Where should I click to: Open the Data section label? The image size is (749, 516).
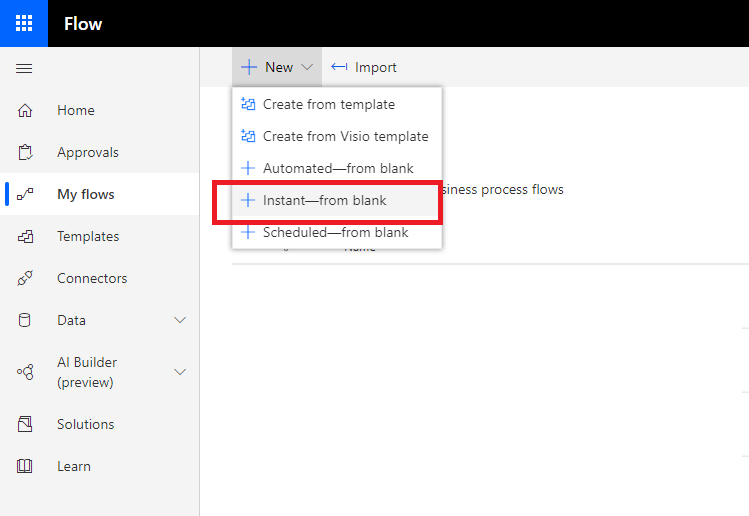tap(72, 320)
